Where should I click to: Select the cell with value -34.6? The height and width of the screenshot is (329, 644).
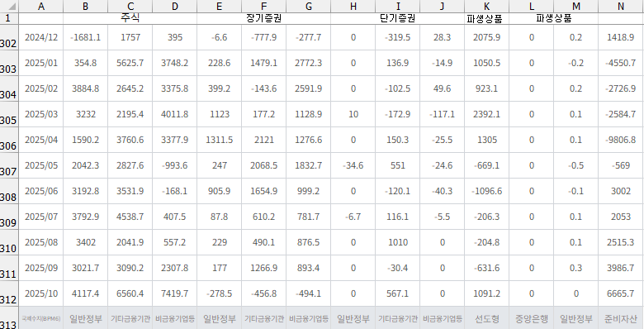click(353, 165)
